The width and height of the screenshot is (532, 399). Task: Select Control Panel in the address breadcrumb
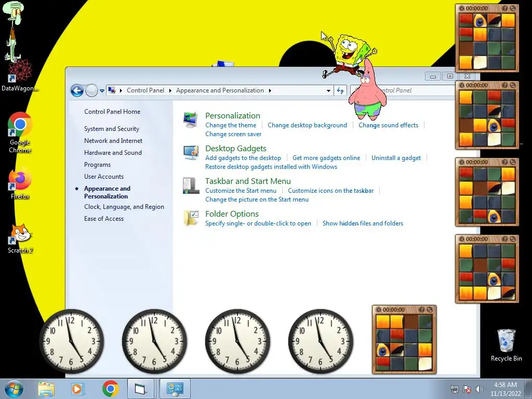145,90
